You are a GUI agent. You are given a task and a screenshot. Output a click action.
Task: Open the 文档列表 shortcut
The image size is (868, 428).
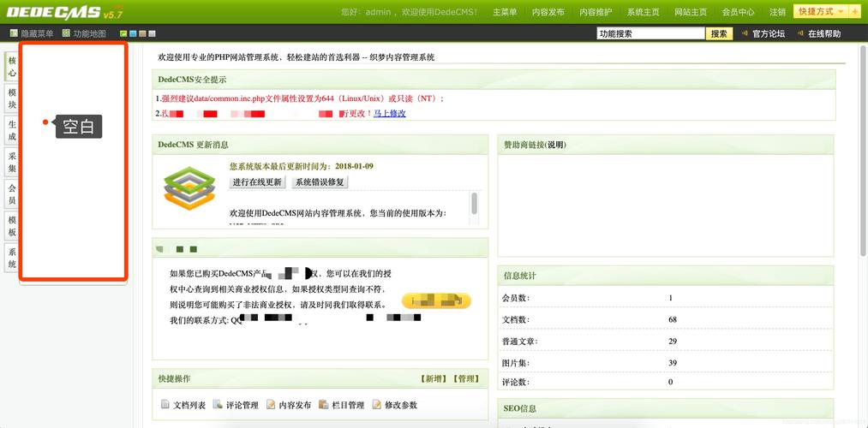click(x=189, y=406)
